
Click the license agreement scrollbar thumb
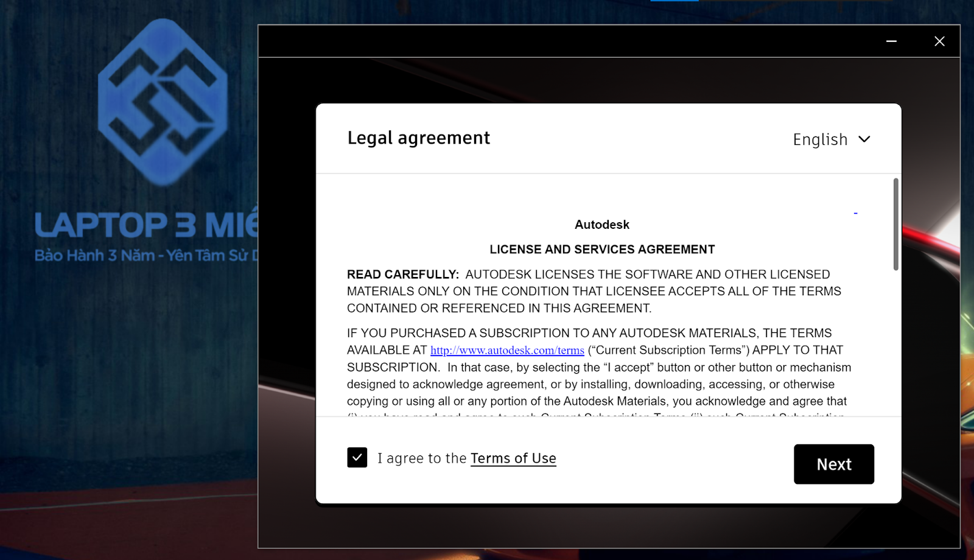coord(895,224)
